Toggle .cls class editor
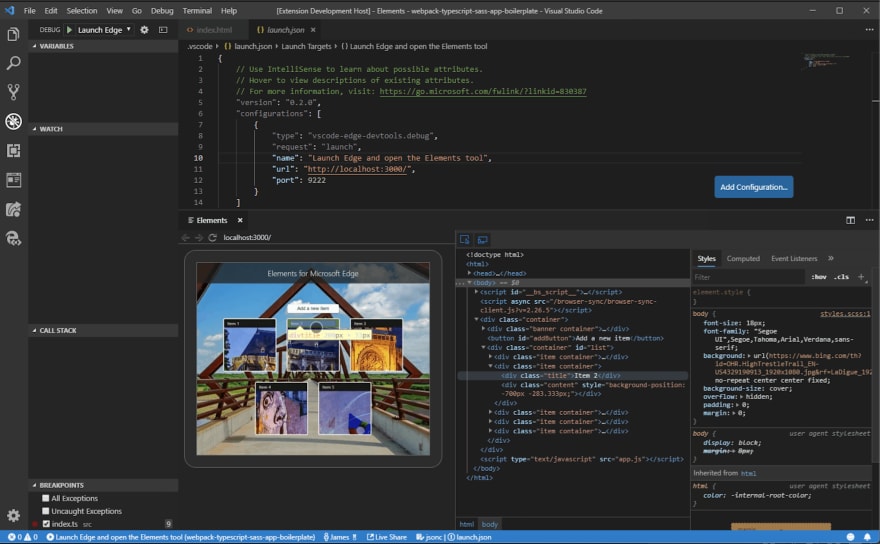Screen dimensions: 880x544 tap(841, 277)
